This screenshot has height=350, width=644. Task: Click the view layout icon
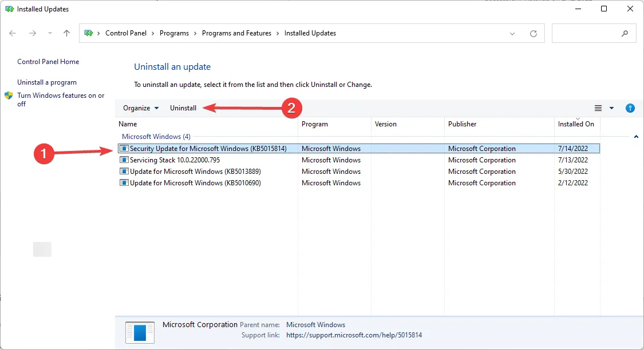pos(598,108)
